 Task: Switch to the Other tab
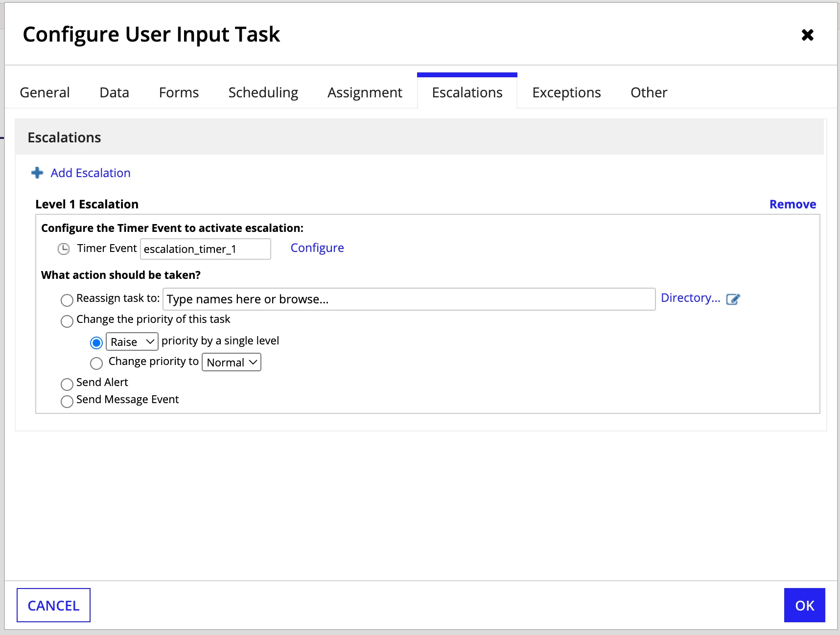coord(649,92)
